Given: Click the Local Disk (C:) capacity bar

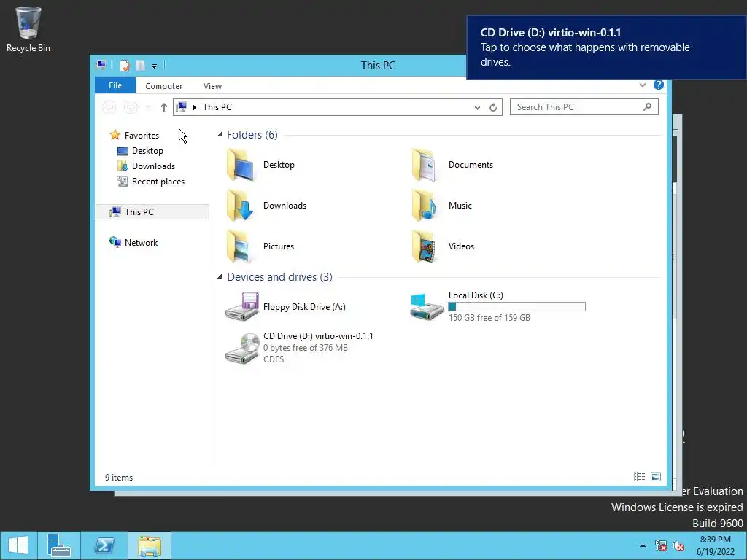Looking at the screenshot, I should [x=517, y=307].
